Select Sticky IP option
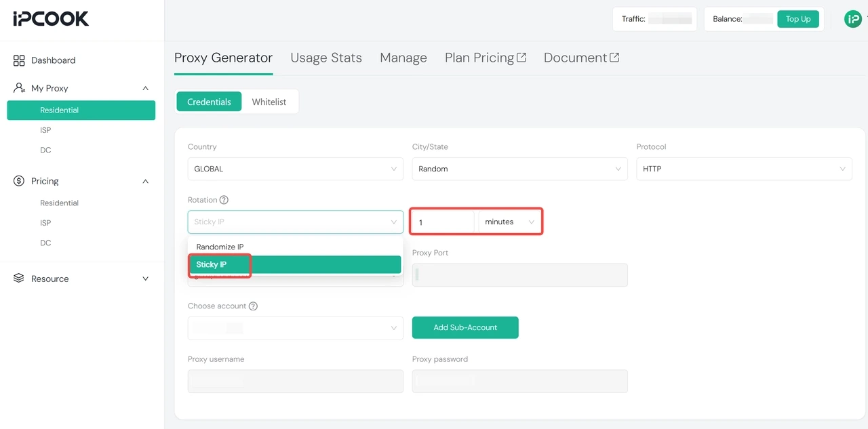Screen dimensions: 868x429 coord(295,264)
